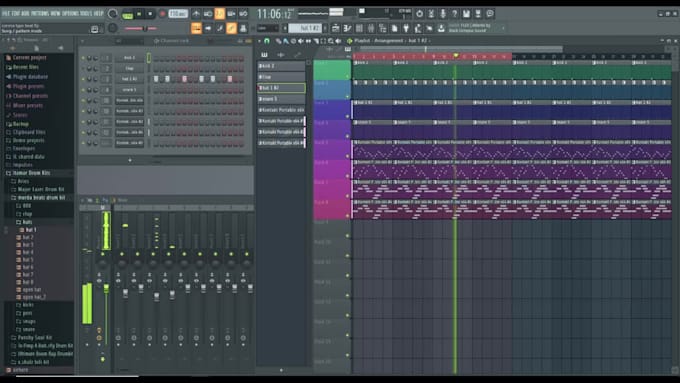Viewport: 680px width, 383px height.
Task: Preview the hat 1 sample in the browser
Action: coord(31,230)
